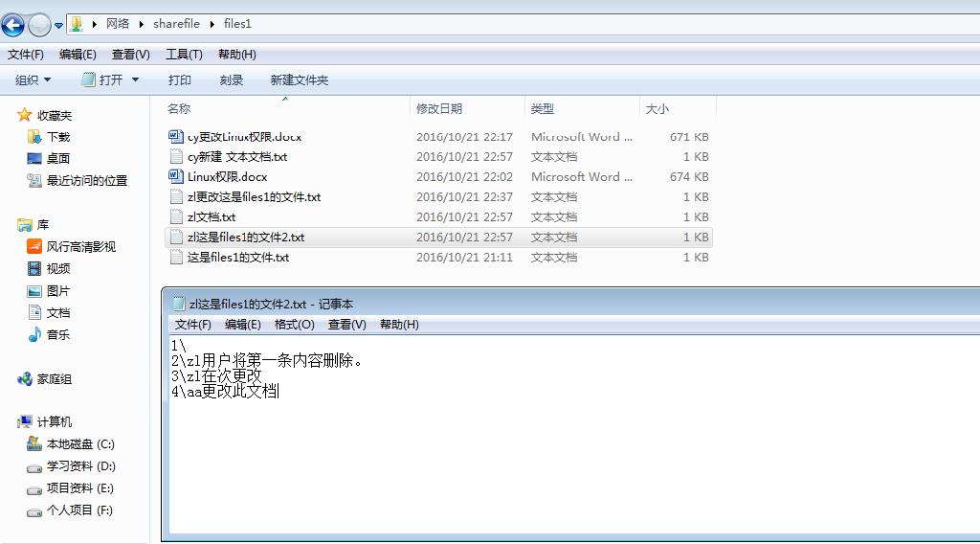980x544 pixels.
Task: Open the 组织 dropdown
Action: (33, 80)
